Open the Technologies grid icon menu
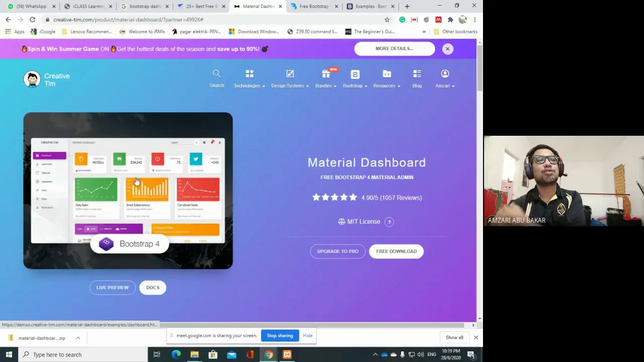 pyautogui.click(x=250, y=74)
